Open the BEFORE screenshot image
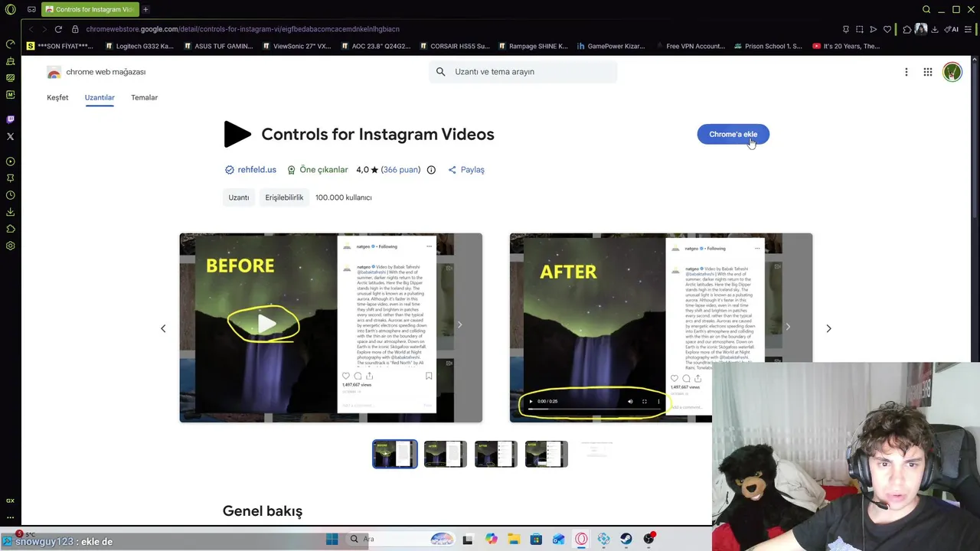980x551 pixels. (331, 328)
